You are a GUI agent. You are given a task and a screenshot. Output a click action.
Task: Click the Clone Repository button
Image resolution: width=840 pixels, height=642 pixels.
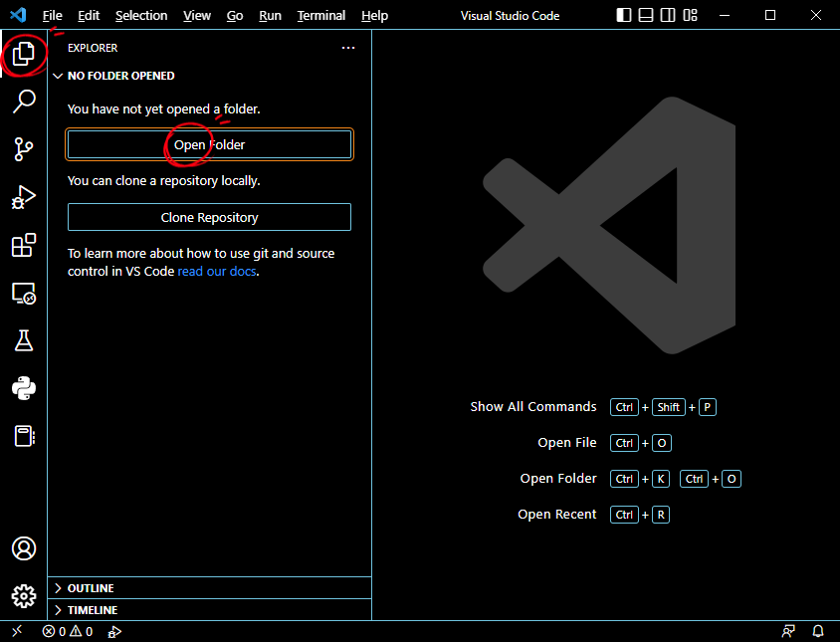(x=209, y=217)
